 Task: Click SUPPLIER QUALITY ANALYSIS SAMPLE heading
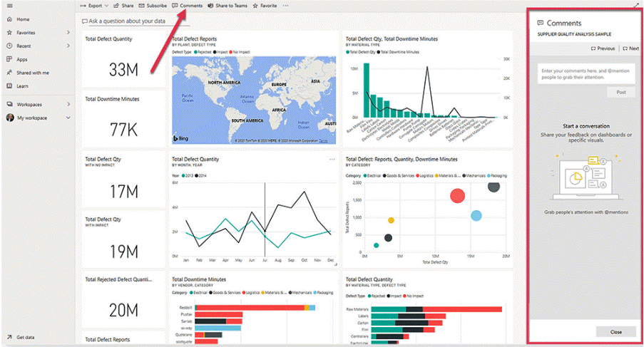click(x=574, y=34)
